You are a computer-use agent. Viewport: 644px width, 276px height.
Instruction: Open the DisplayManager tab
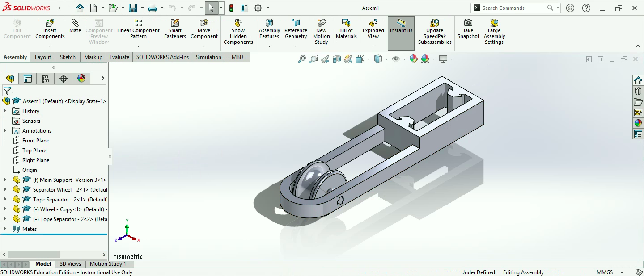(81, 79)
